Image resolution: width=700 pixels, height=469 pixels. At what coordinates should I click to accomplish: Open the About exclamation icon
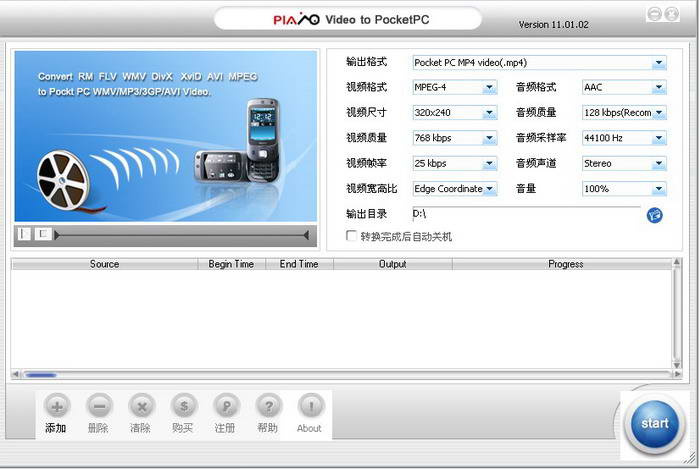point(311,407)
